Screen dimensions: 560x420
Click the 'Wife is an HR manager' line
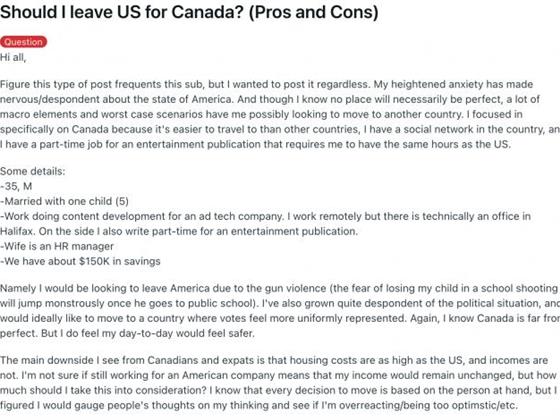click(57, 246)
